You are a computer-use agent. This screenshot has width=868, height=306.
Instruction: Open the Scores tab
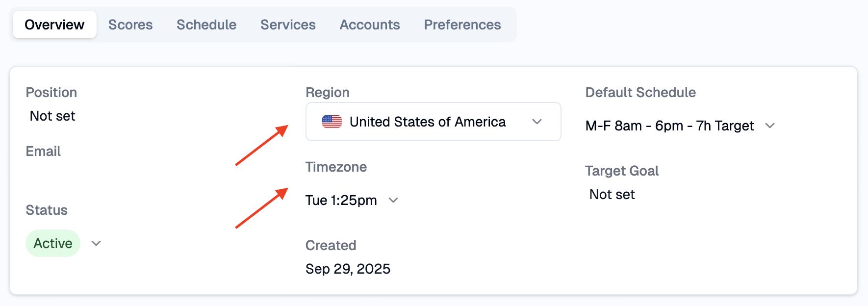click(x=130, y=25)
